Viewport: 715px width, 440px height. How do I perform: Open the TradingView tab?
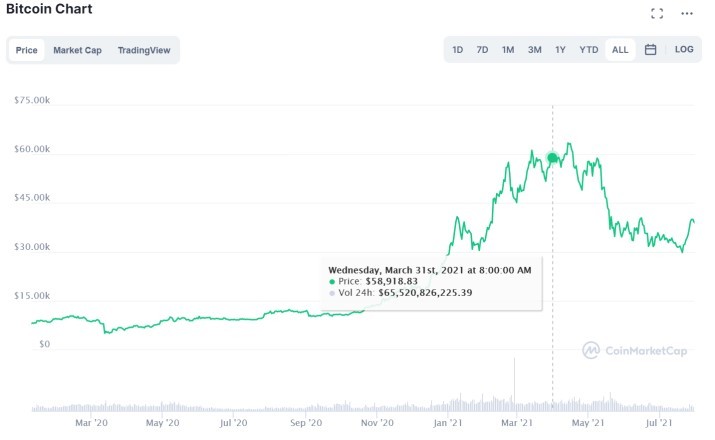click(x=143, y=50)
